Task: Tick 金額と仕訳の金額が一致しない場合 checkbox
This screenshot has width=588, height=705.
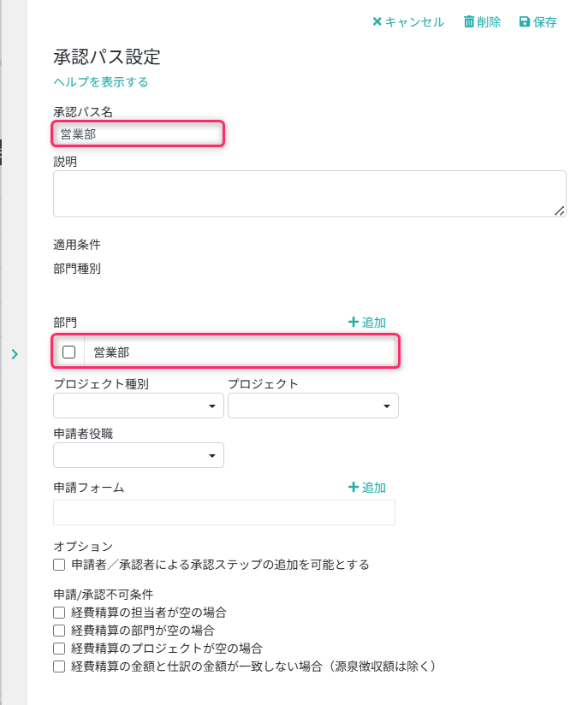Action: click(59, 666)
